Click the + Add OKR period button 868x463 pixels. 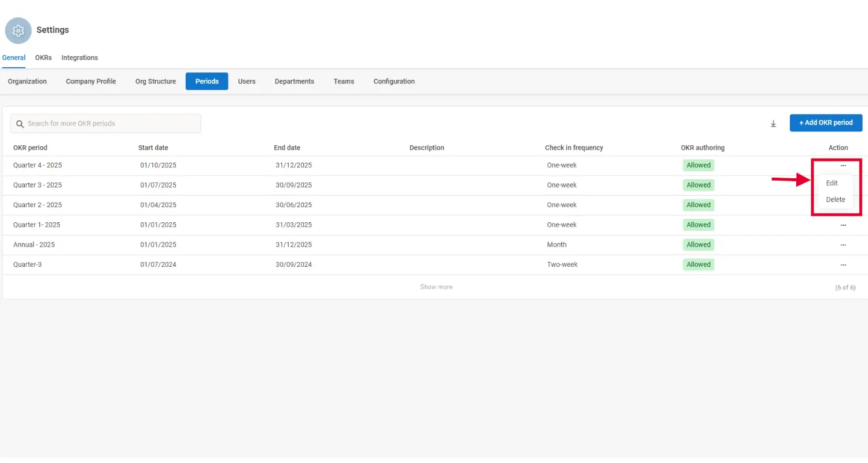pos(826,123)
